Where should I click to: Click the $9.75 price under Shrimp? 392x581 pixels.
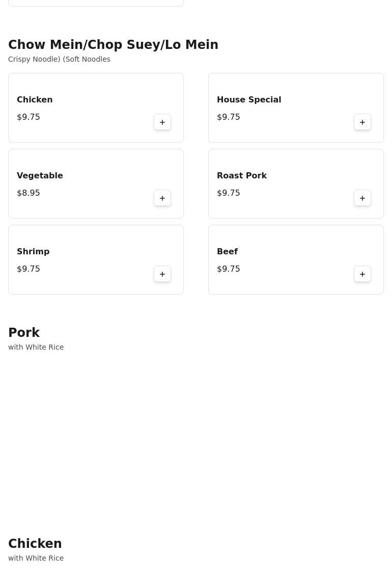(29, 269)
